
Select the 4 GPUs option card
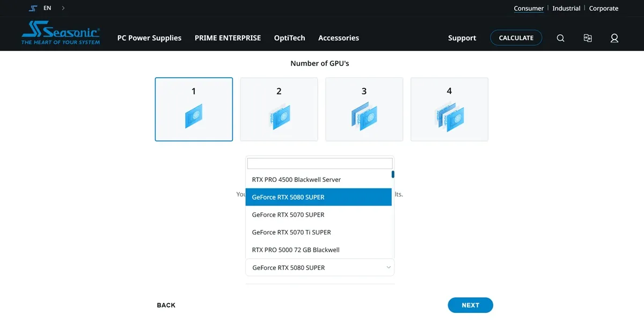[449, 109]
